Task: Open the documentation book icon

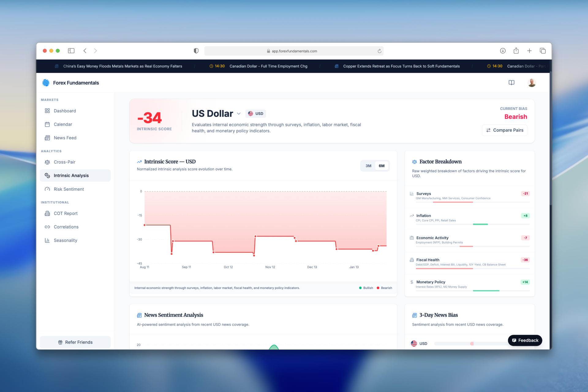Action: pos(511,83)
